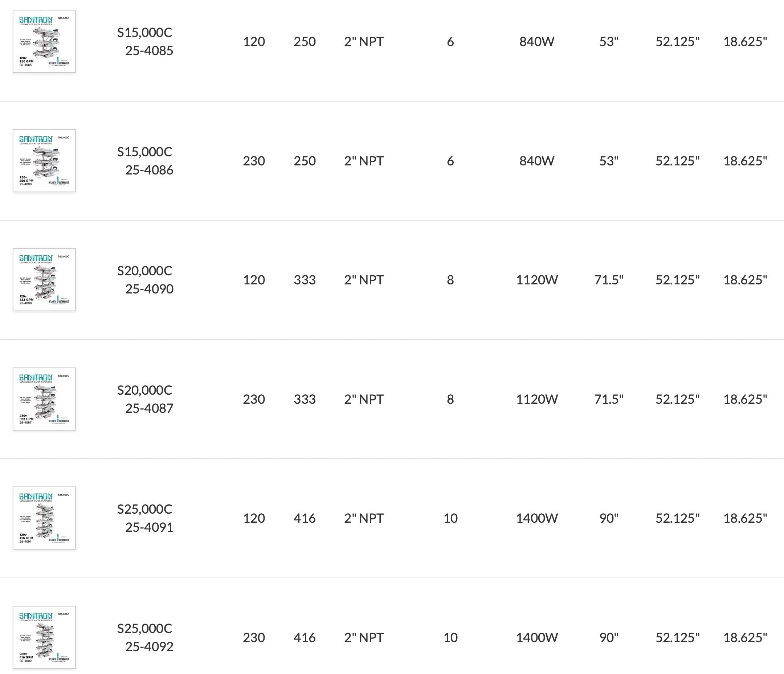
Task: Click the 18.625" value in the 25-4085 row
Action: [x=745, y=42]
